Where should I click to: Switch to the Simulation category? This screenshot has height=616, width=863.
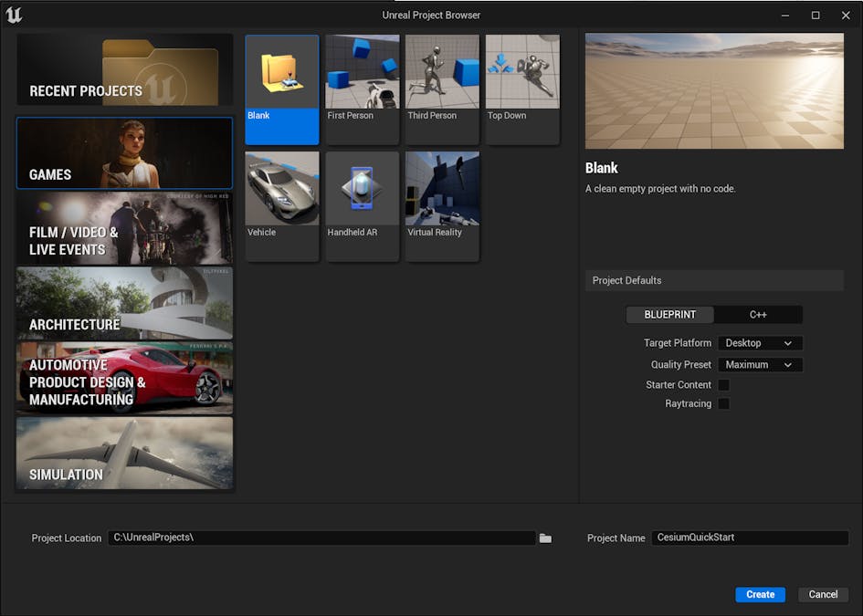[x=124, y=454]
